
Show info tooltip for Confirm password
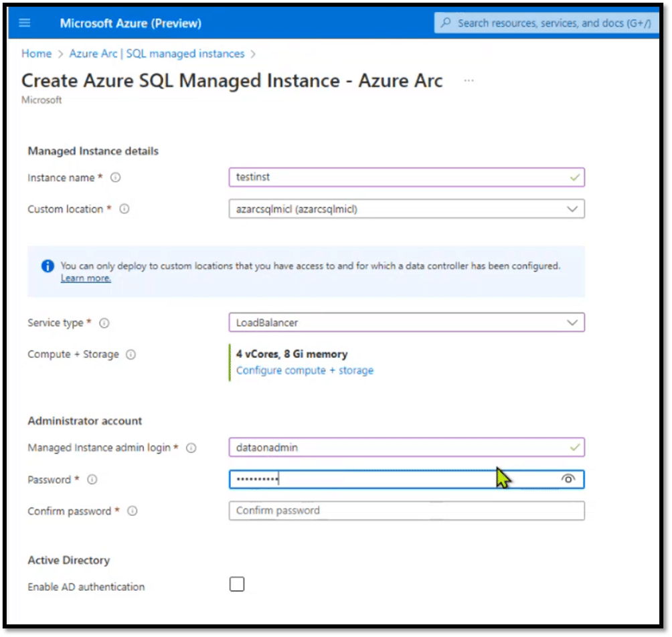pyautogui.click(x=133, y=511)
